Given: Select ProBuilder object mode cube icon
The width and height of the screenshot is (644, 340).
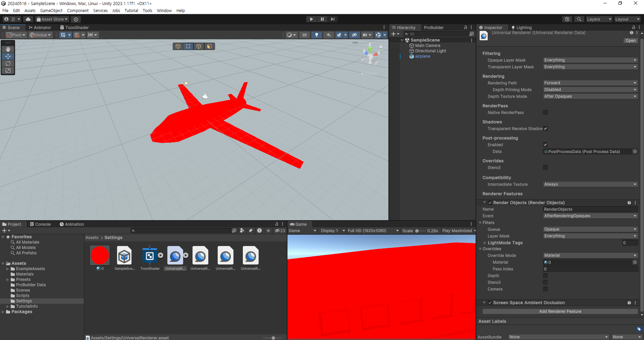Looking at the screenshot, I should tap(178, 46).
